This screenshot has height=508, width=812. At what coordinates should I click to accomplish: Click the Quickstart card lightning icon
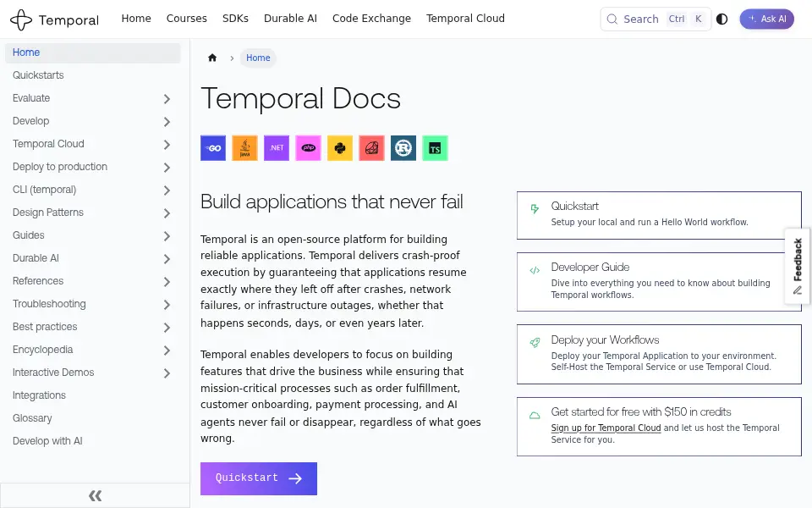click(535, 209)
